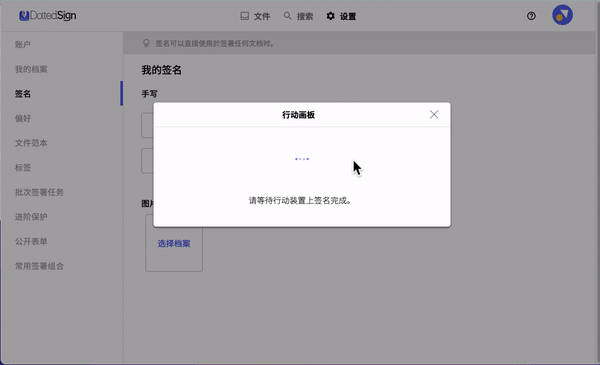Open the user avatar menu
This screenshot has width=600, height=365.
pyautogui.click(x=562, y=15)
